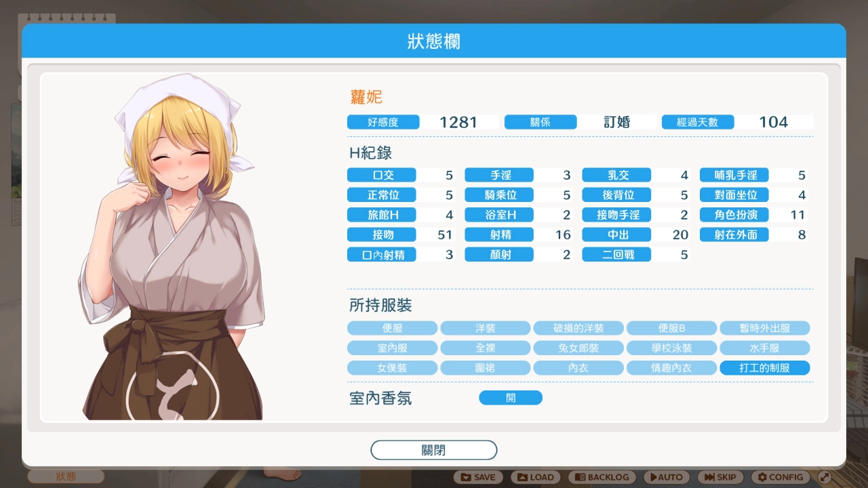The width and height of the screenshot is (868, 488).
Task: Switch outfit to 水手服 sailor uniform
Action: 765,348
